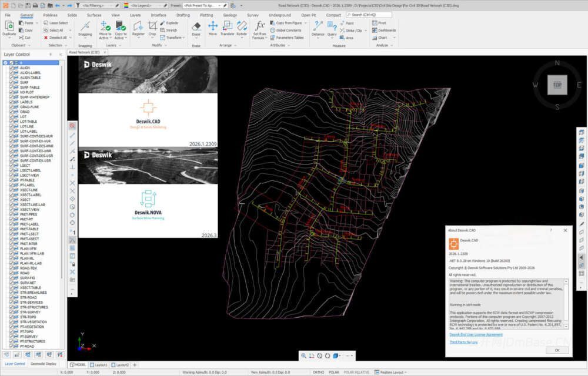Open Set from Formula tool

[259, 30]
